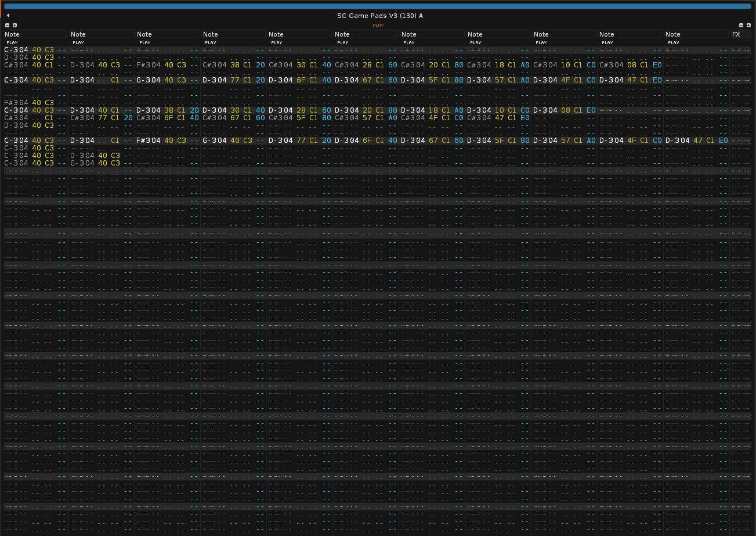Toggle PLAY under the first Note column
Image resolution: width=756 pixels, height=536 pixels.
(x=12, y=42)
